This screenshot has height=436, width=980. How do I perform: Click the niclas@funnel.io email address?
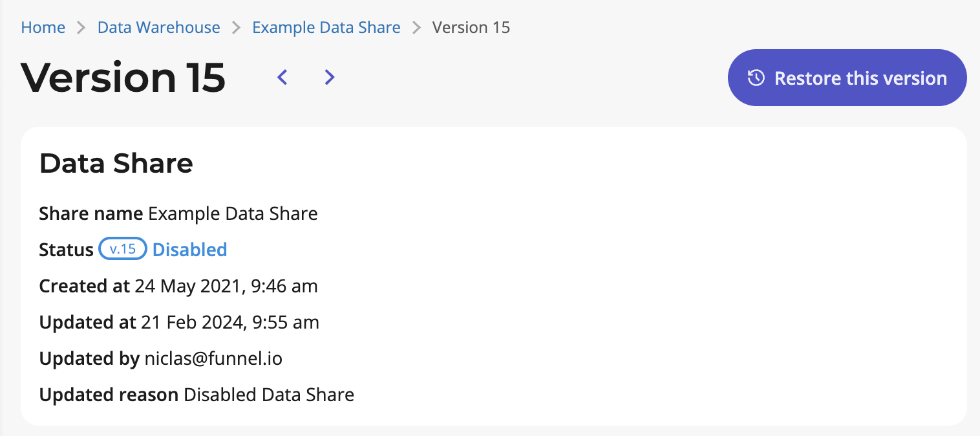point(213,358)
